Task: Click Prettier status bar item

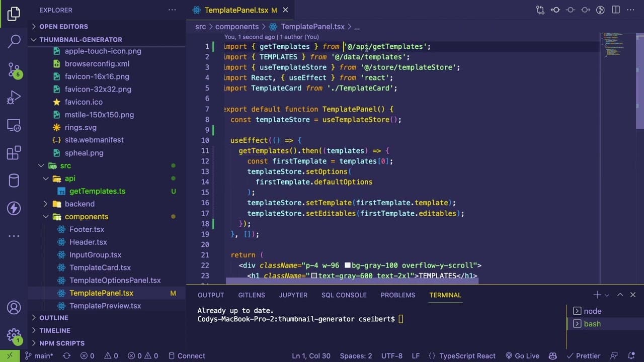Action: point(583,356)
